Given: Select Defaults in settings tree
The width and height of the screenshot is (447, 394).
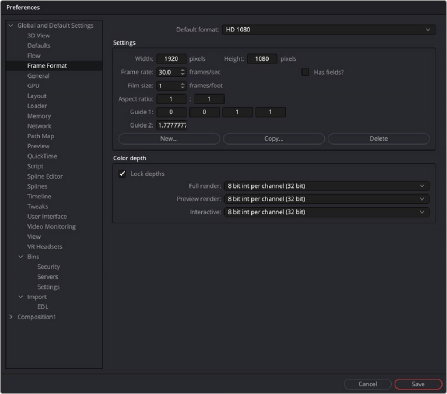Looking at the screenshot, I should (39, 46).
